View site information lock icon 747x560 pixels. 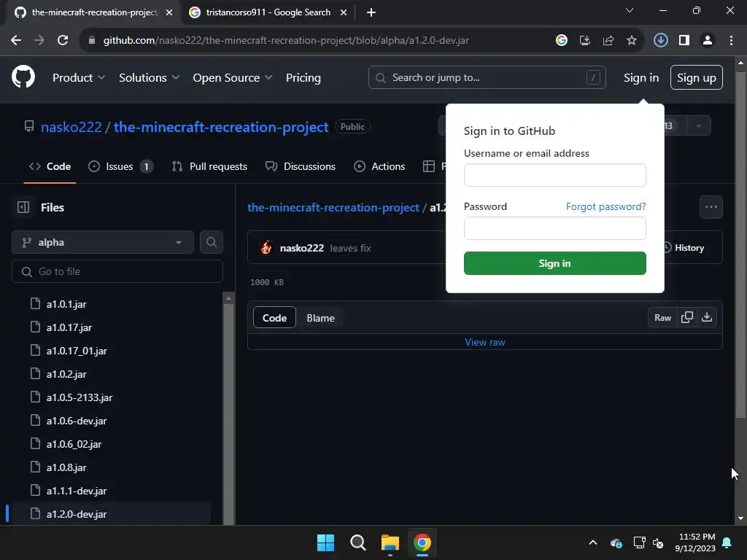[92, 41]
